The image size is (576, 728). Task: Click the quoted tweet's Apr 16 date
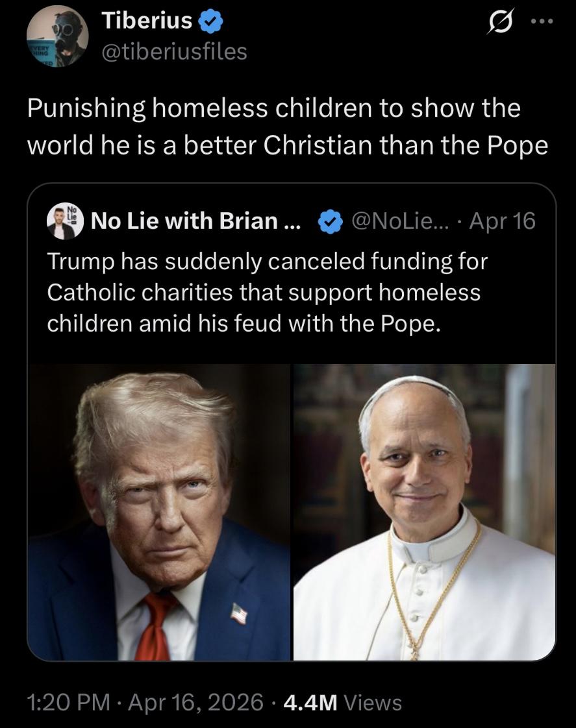[x=502, y=221]
